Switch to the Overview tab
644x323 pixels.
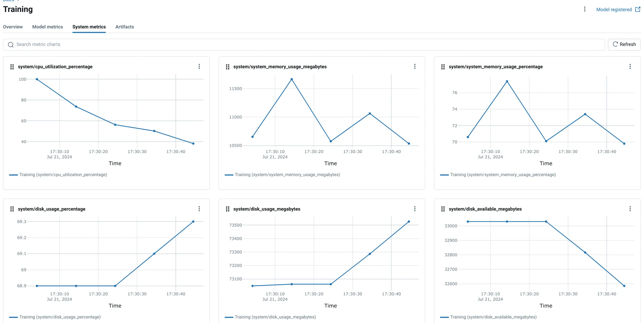[13, 27]
